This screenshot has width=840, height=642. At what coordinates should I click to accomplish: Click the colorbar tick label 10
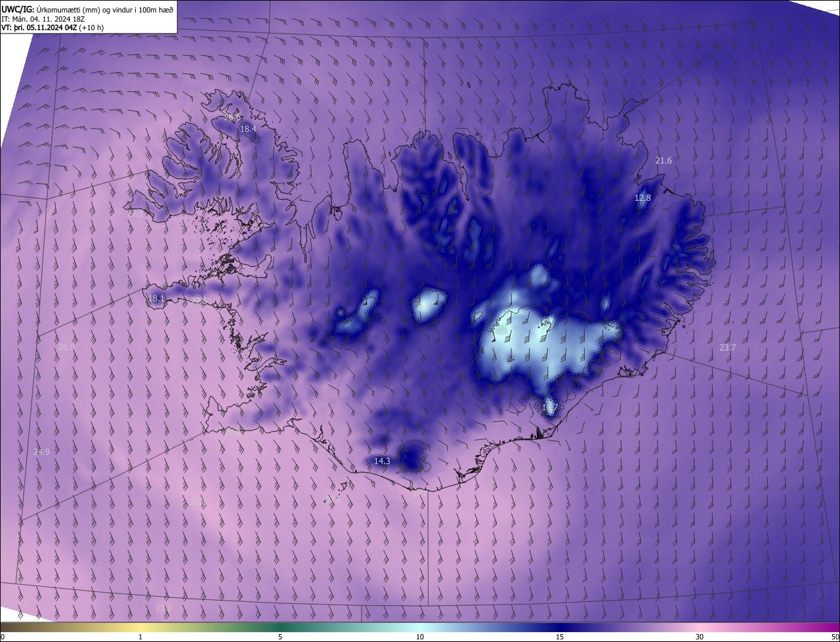420,637
